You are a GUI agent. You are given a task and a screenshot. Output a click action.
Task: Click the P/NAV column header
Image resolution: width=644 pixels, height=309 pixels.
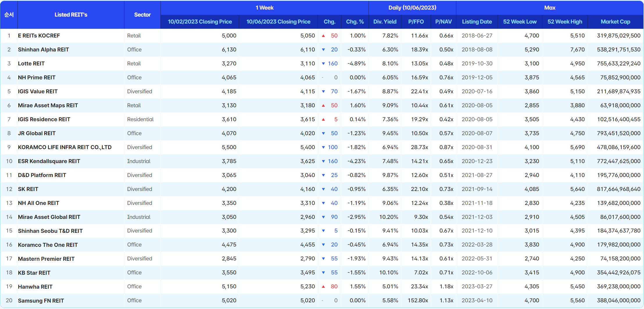tap(443, 22)
